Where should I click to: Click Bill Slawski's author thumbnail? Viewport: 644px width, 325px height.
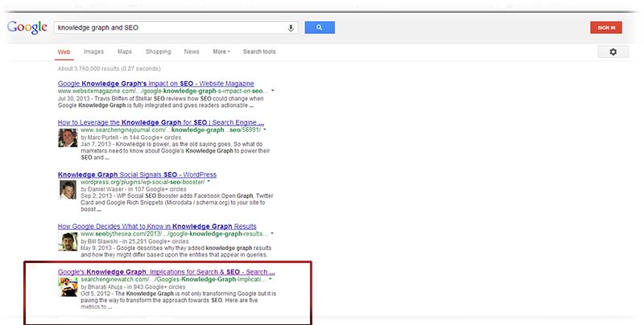point(68,241)
